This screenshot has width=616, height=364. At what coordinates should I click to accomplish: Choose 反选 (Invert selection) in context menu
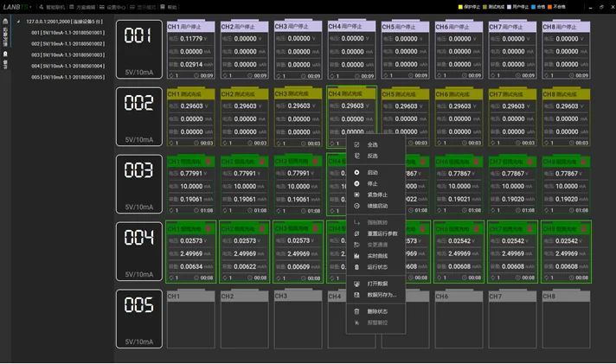(372, 156)
